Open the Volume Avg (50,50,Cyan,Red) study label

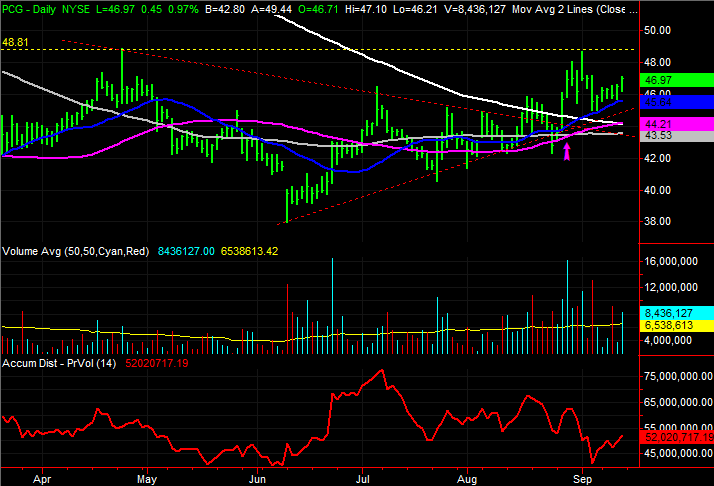click(x=76, y=251)
